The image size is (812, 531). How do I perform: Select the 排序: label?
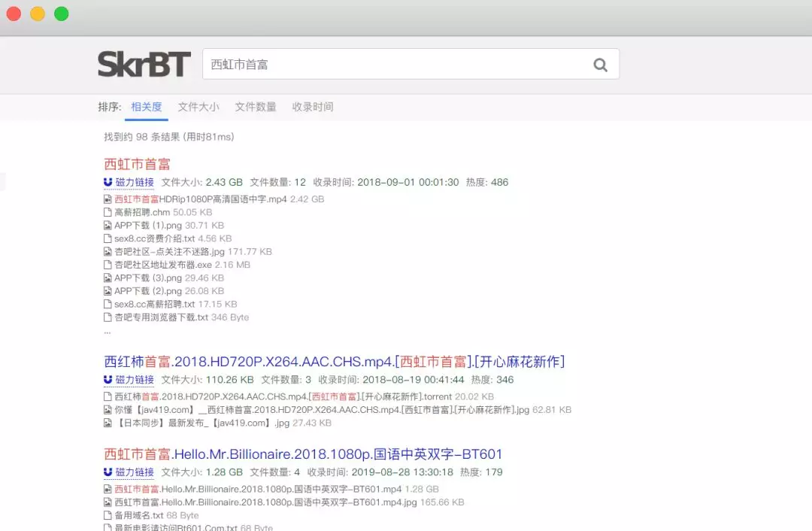click(x=109, y=107)
